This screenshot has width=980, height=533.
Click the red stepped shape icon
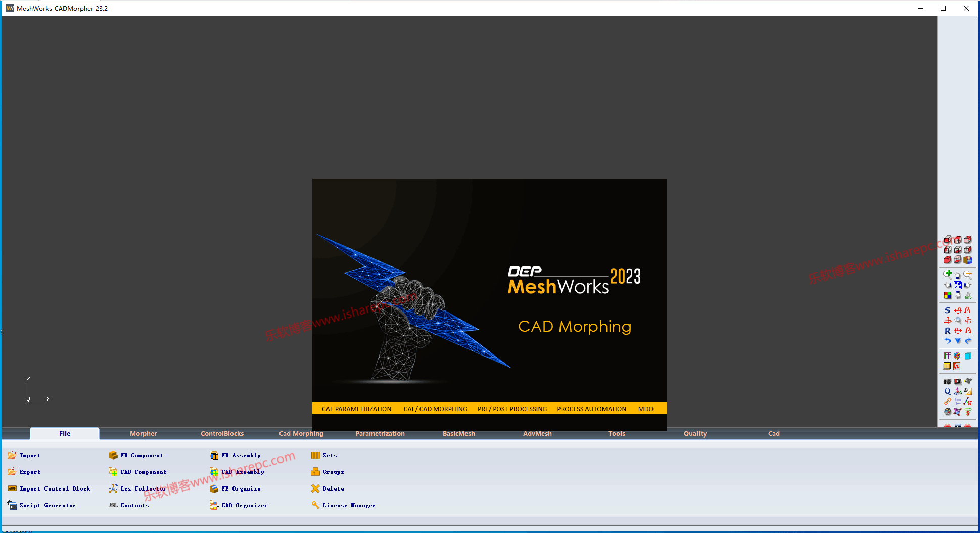pyautogui.click(x=957, y=366)
